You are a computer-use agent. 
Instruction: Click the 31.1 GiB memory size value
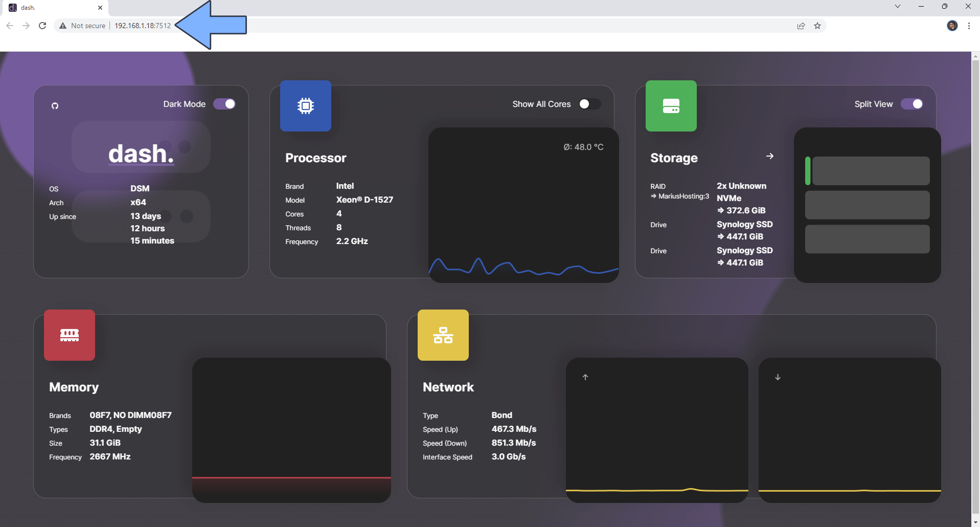[105, 443]
